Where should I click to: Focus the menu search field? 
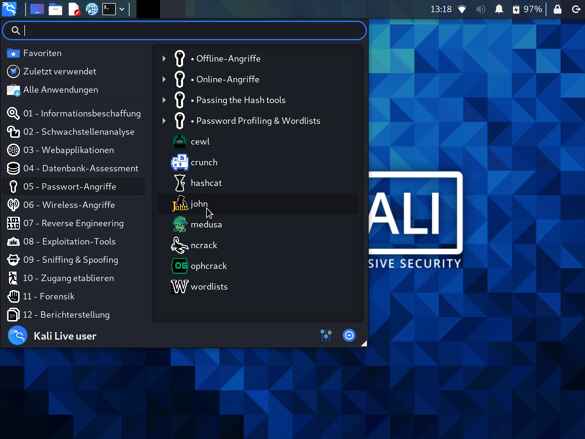[x=184, y=30]
